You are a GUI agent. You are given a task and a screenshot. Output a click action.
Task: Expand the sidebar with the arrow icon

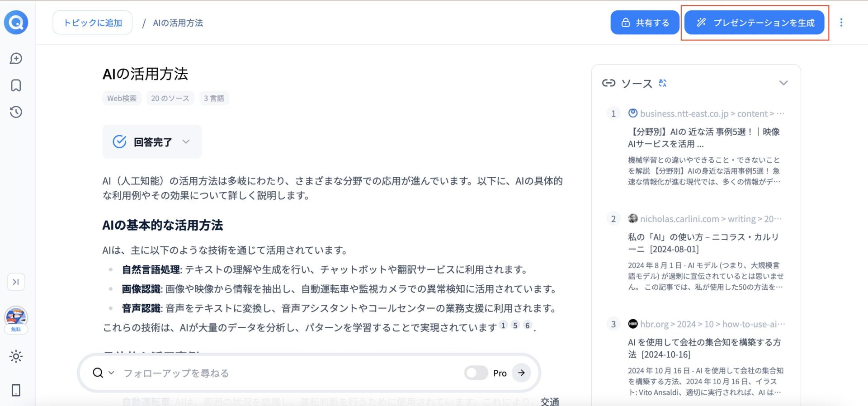tap(16, 282)
